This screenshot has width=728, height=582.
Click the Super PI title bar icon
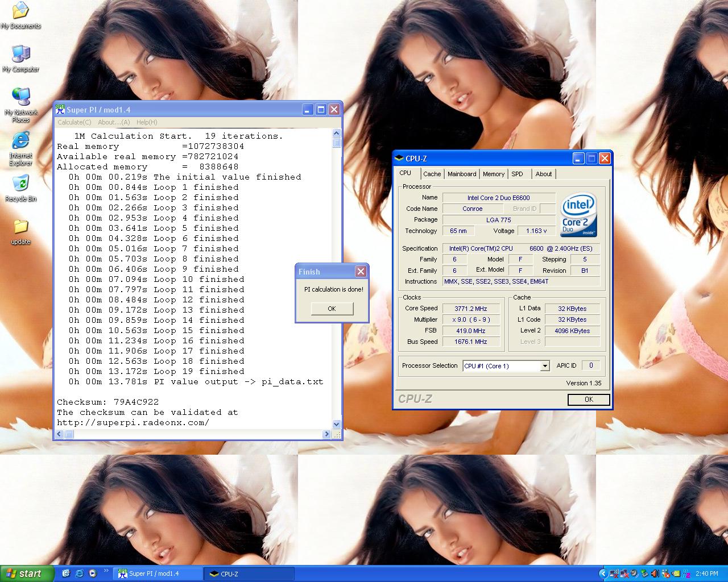(x=60, y=110)
